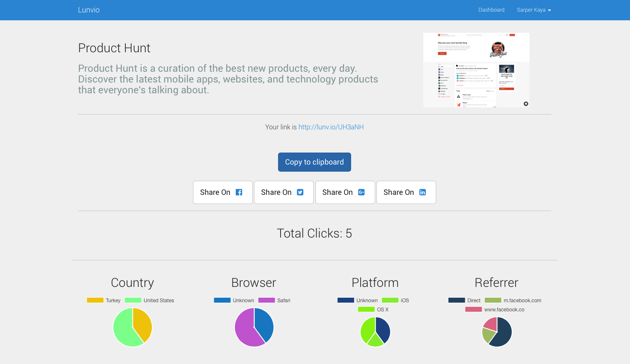
Task: Toggle United States legend swatch in Country chart
Action: 133,300
